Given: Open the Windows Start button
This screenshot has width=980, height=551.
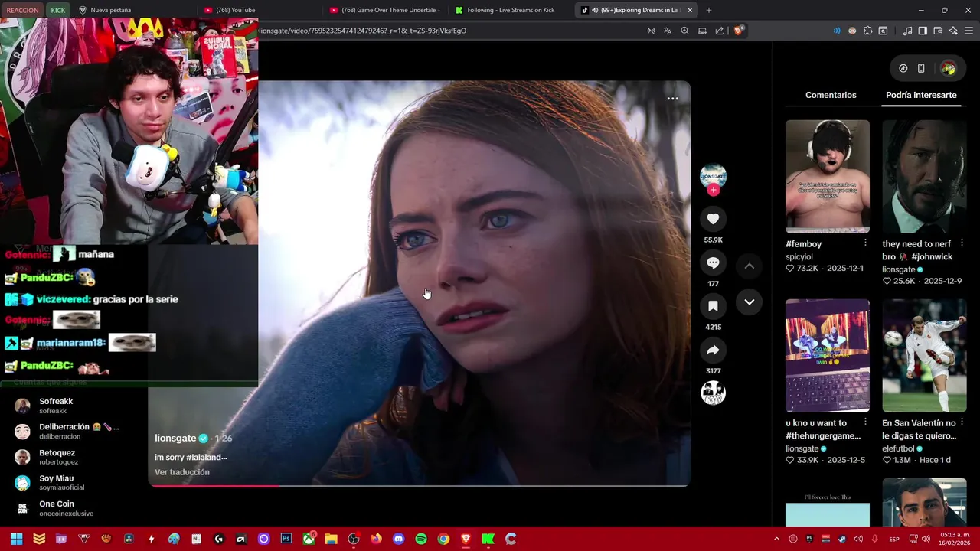Looking at the screenshot, I should (x=16, y=539).
